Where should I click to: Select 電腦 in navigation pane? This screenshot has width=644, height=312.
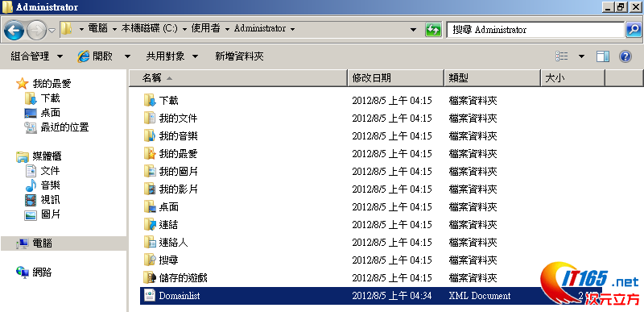35,243
